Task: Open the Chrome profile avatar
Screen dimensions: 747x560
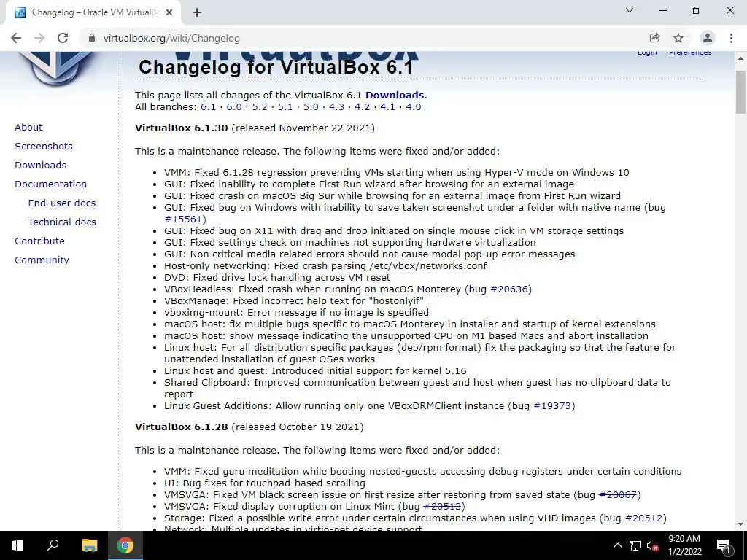Action: (708, 38)
